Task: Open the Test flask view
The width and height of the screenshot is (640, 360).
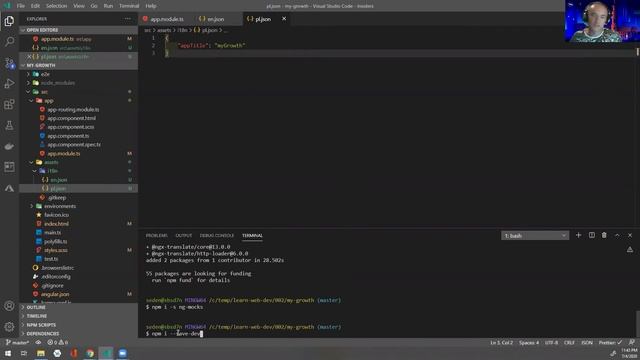Action: (9, 125)
